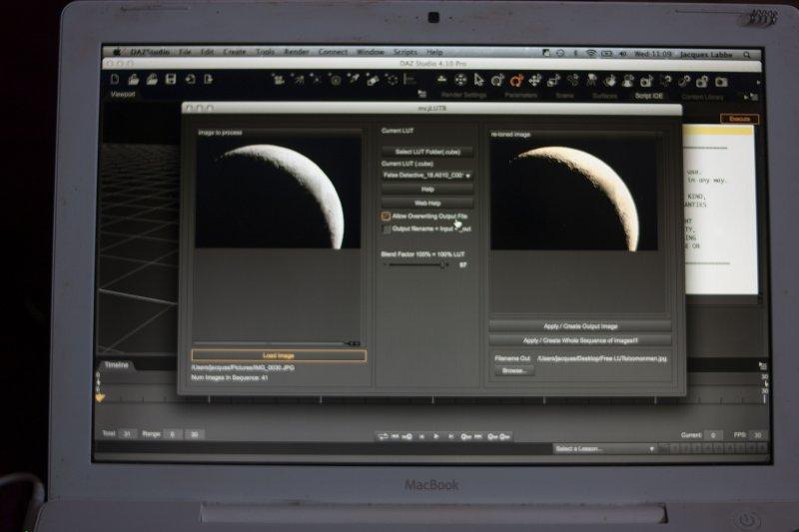Click the image sequence slider under source image
Image resolution: width=799 pixels, height=532 pixels.
coord(277,343)
